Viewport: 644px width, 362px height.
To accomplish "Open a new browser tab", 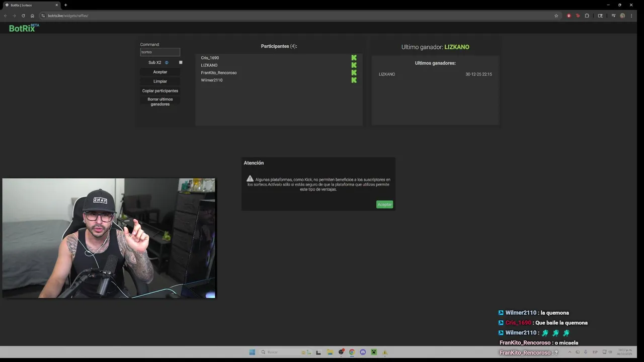I will (65, 5).
